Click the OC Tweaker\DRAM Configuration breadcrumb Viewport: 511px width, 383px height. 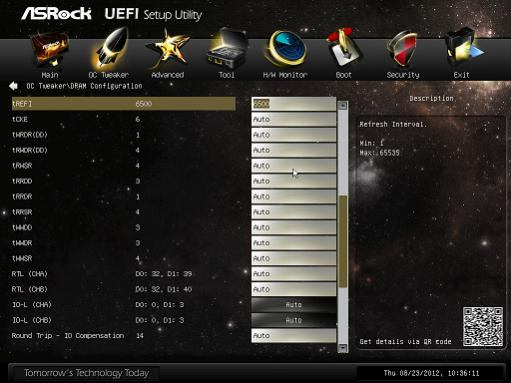[x=84, y=86]
